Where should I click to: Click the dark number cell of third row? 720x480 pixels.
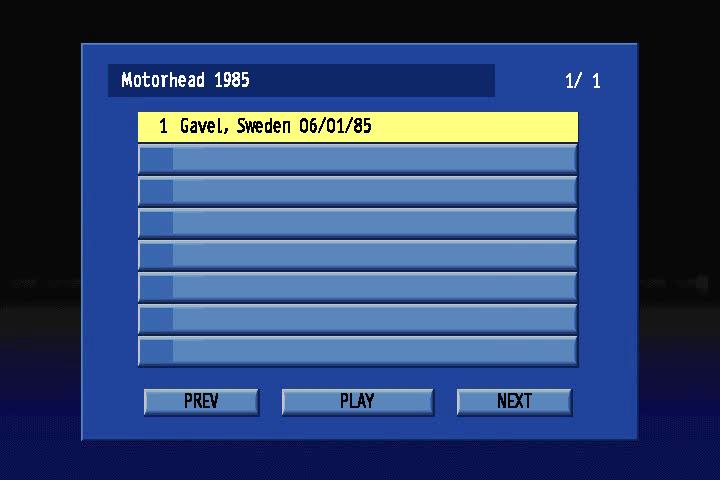tap(156, 191)
